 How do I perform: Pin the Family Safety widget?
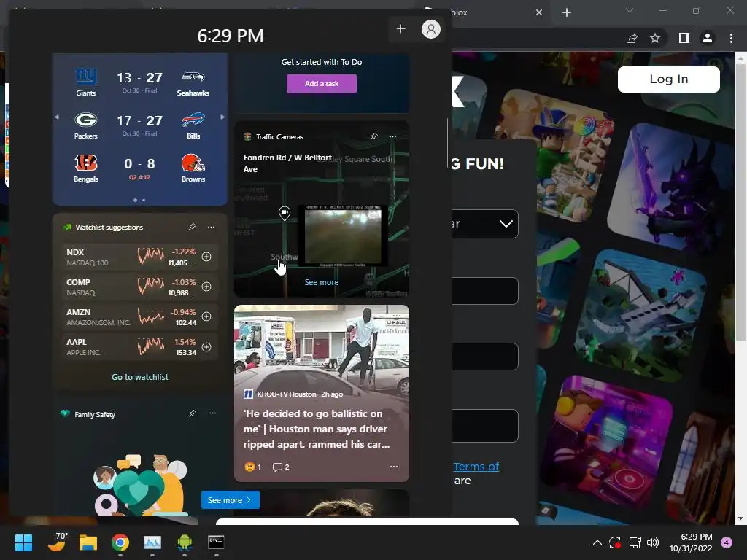point(192,413)
